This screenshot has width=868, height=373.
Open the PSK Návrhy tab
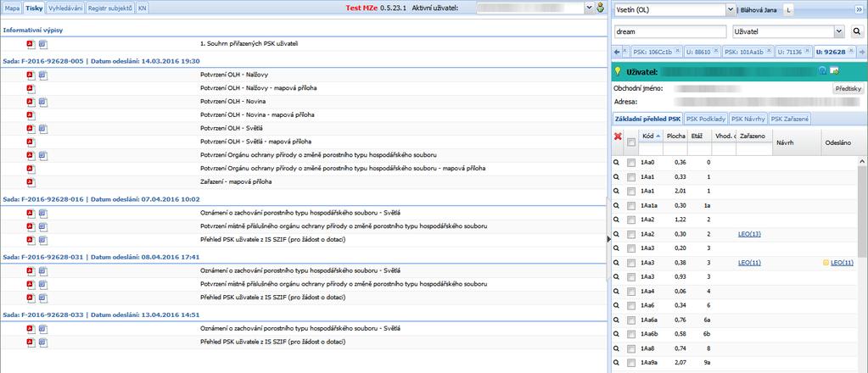(x=748, y=119)
